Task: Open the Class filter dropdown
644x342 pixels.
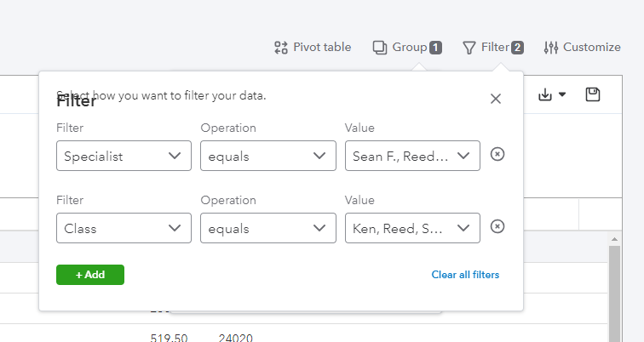Action: pos(124,228)
